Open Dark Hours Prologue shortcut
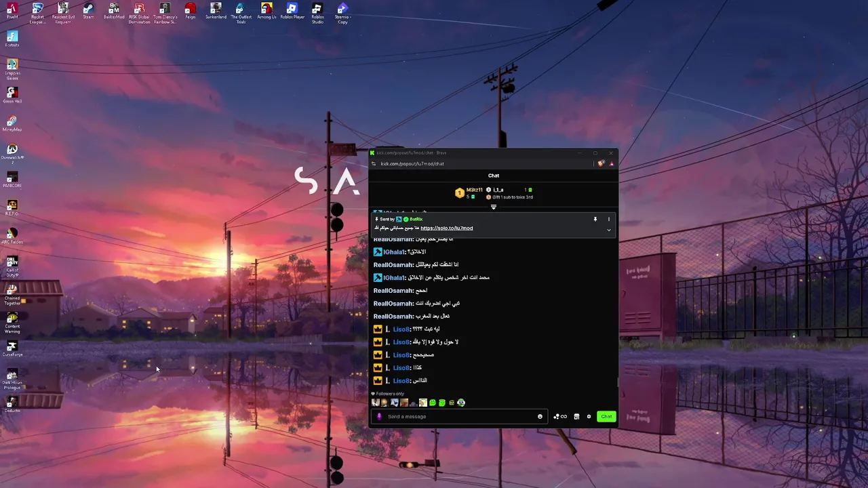The image size is (868, 488). pyautogui.click(x=12, y=380)
